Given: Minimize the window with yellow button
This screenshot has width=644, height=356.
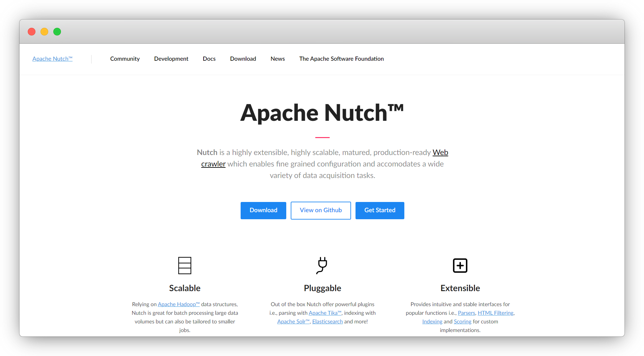Looking at the screenshot, I should click(x=44, y=32).
